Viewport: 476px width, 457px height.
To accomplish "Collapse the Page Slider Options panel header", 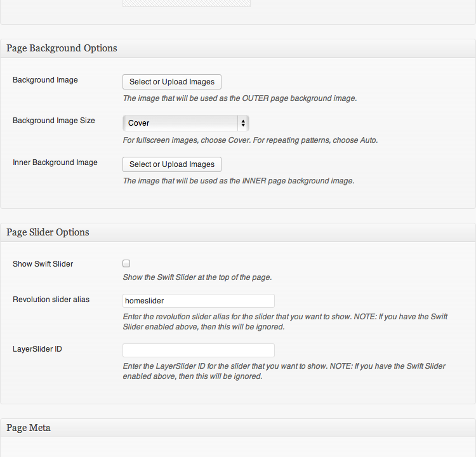I will pyautogui.click(x=238, y=232).
